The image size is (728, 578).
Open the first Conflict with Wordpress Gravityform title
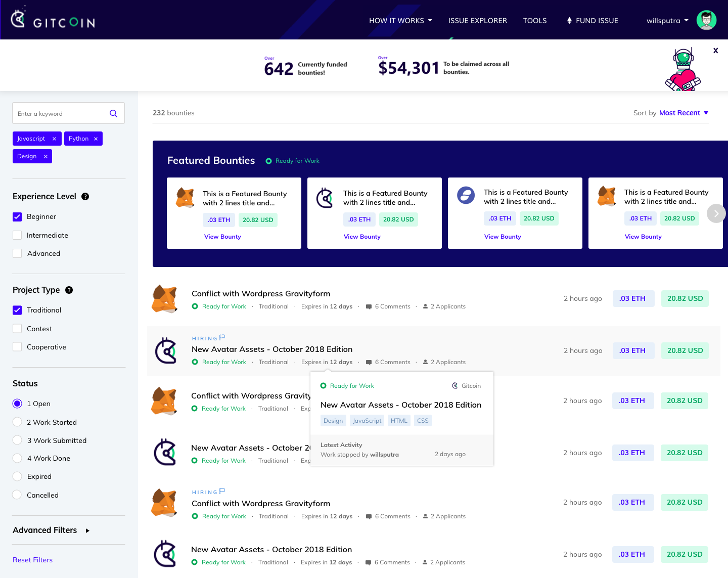(x=261, y=294)
